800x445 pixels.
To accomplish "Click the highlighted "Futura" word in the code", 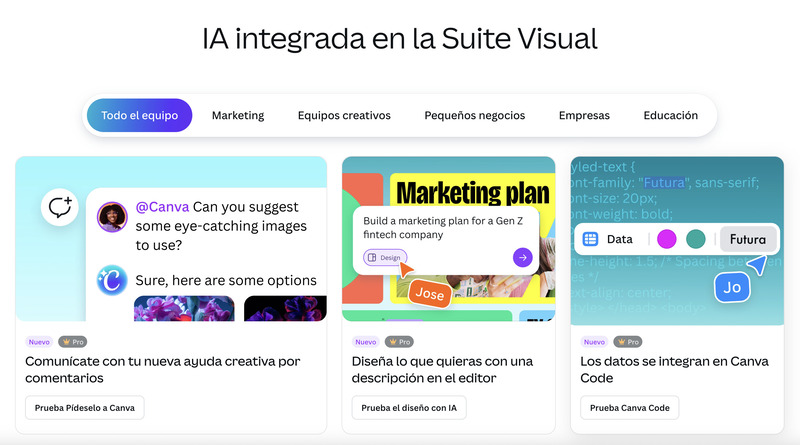I will click(664, 182).
